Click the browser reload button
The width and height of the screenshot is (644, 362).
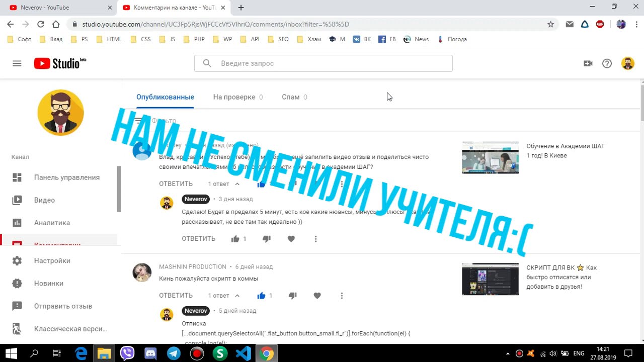coord(41,24)
